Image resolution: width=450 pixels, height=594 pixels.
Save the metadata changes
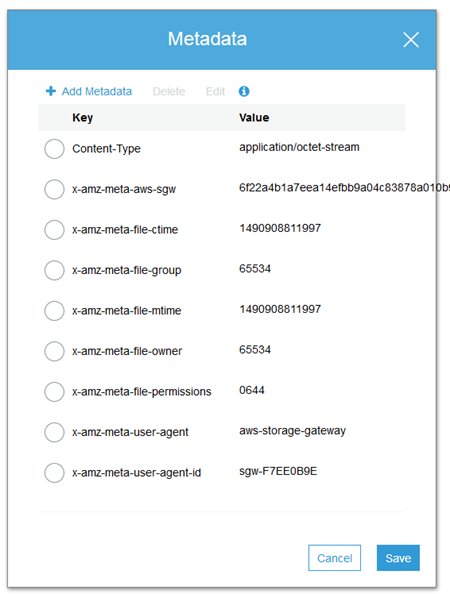(x=398, y=558)
